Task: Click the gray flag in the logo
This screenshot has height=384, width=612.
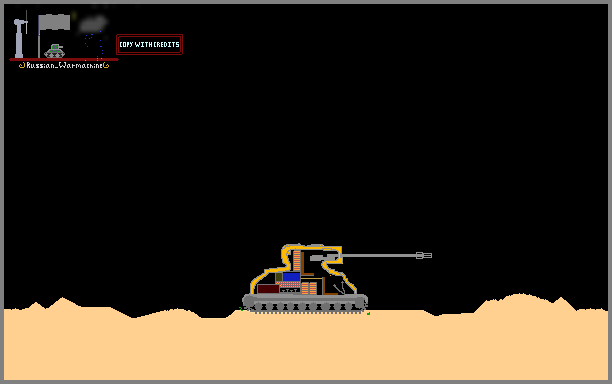Action: click(55, 22)
